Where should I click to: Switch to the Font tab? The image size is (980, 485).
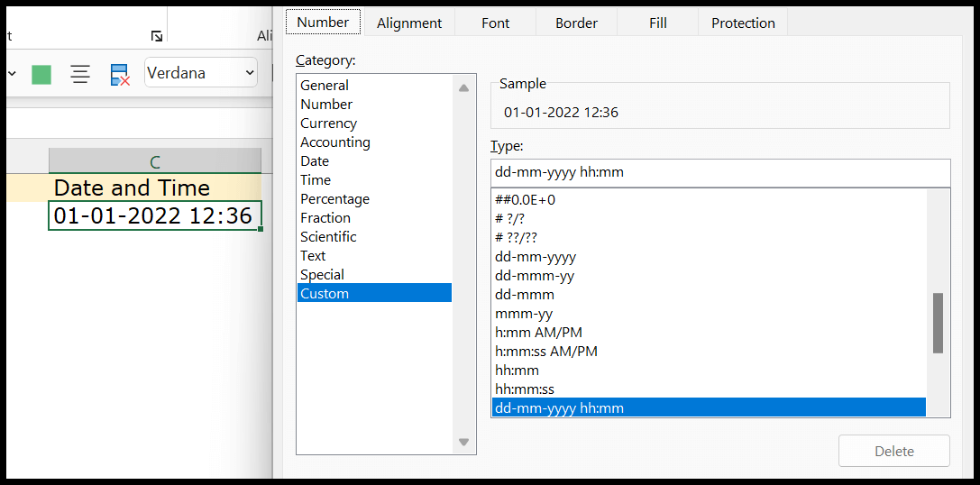click(496, 23)
